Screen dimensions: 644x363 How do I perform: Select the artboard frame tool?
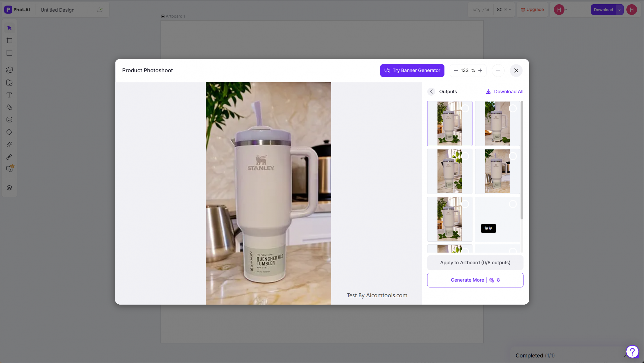pyautogui.click(x=9, y=40)
